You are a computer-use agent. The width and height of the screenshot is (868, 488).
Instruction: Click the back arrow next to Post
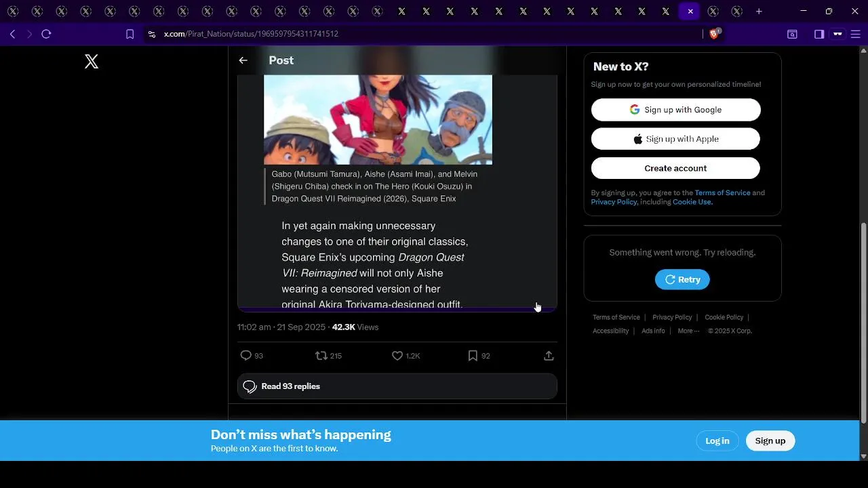coord(243,60)
